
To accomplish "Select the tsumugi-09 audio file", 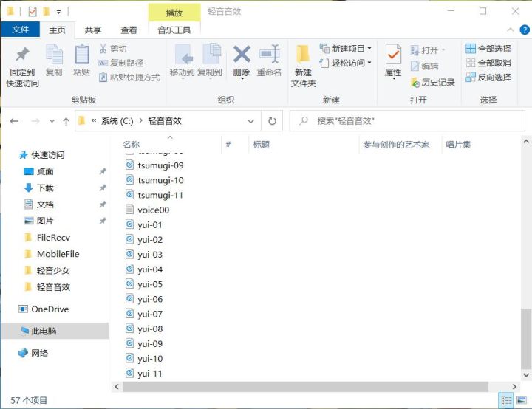I will pos(160,165).
